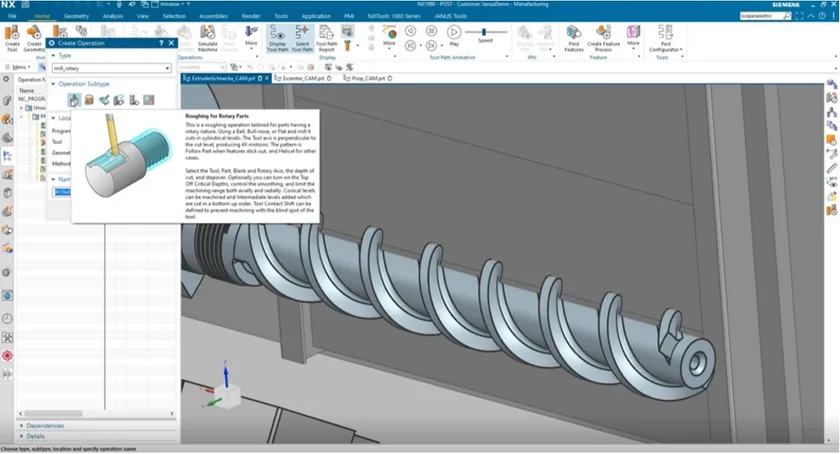Image resolution: width=840 pixels, height=454 pixels.
Task: Open the Post Configurator tool
Action: coord(665,39)
